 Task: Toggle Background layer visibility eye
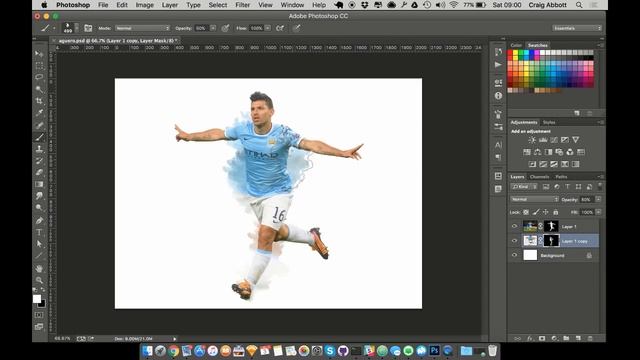[x=514, y=255]
